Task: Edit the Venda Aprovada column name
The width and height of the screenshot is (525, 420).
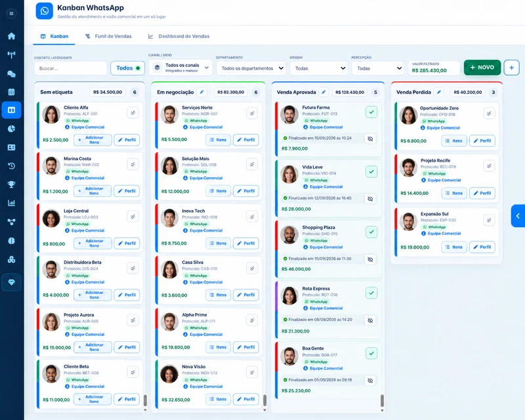Action: [324, 92]
